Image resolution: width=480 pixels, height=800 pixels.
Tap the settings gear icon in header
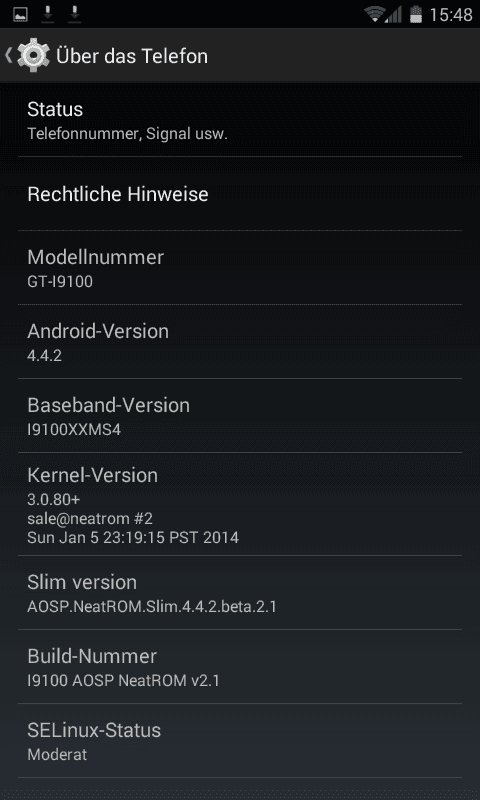(33, 55)
